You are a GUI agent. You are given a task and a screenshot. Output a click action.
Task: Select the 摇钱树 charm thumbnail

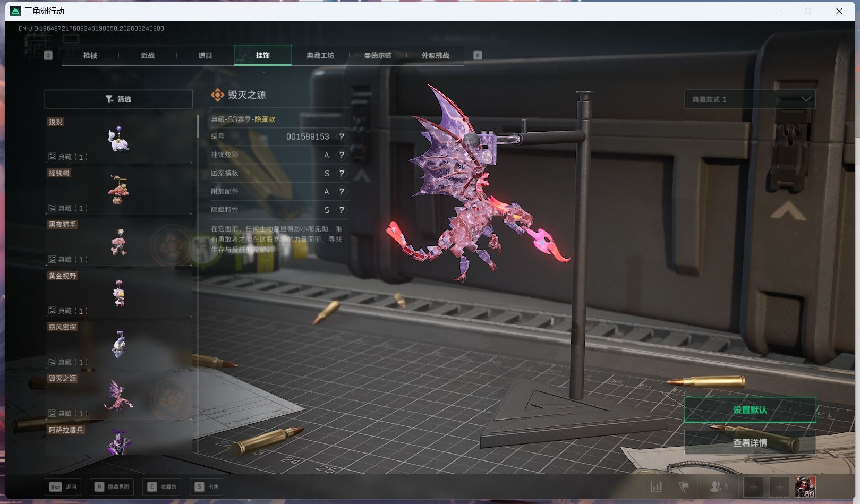pyautogui.click(x=118, y=190)
